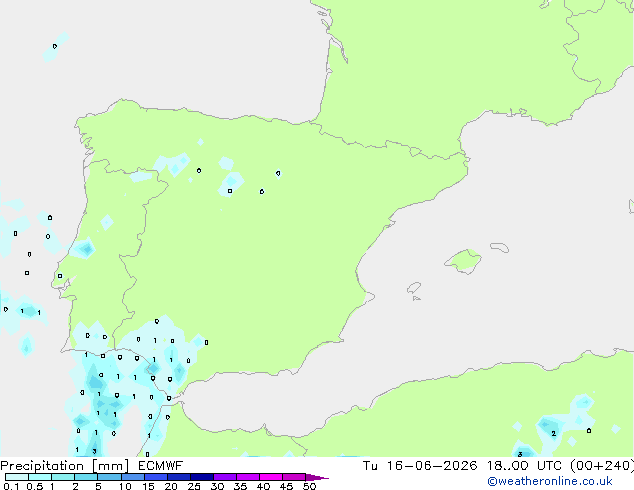Select the '(00+240)' forecast offset text
This screenshot has height=490, width=634.
[x=602, y=466]
